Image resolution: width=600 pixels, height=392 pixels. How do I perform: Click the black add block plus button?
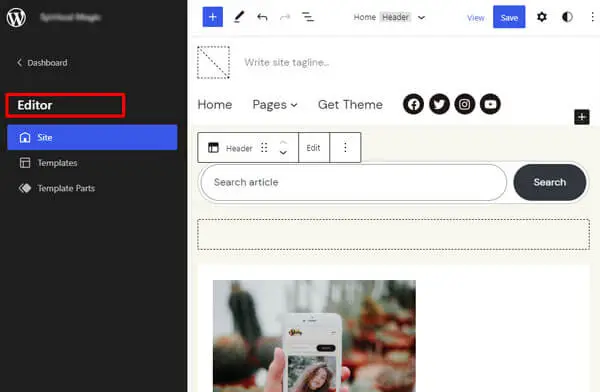coord(582,117)
